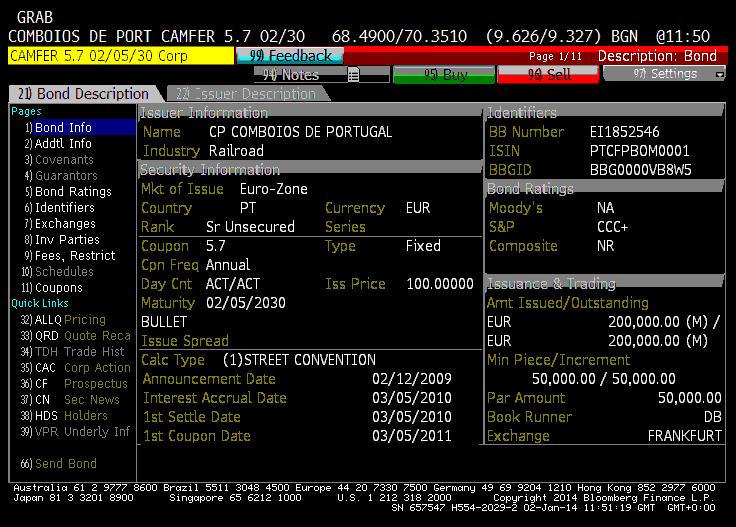Click Announcement Date 02/12/2009
Screen dimensions: 736x527
(412, 379)
